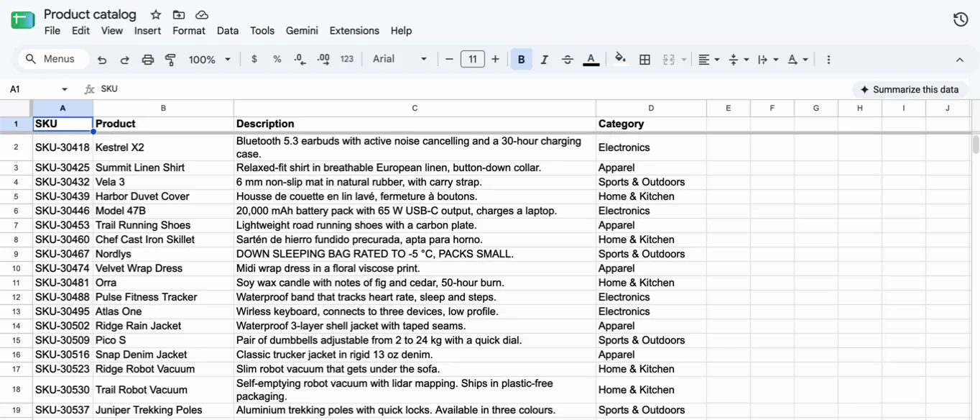Screen dimensions: 980x420
Task: Open the Data menu
Action: pyautogui.click(x=228, y=31)
